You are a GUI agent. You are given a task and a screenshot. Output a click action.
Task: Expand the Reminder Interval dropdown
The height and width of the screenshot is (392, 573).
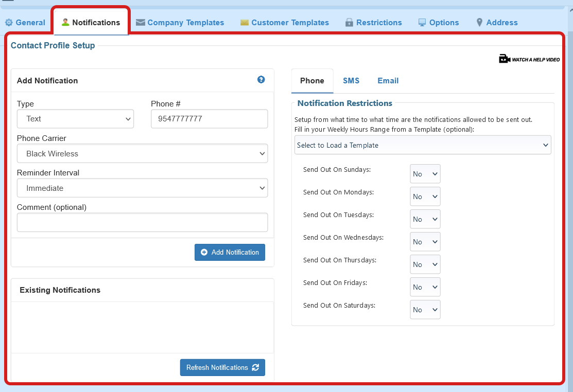pyautogui.click(x=142, y=188)
